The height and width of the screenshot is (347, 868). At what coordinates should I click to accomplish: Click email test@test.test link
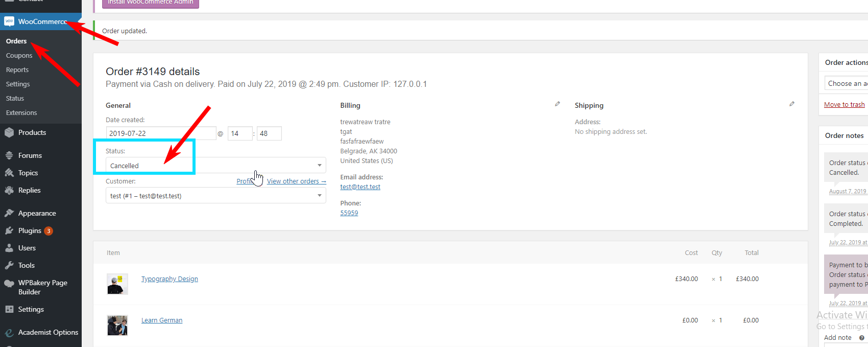[360, 187]
